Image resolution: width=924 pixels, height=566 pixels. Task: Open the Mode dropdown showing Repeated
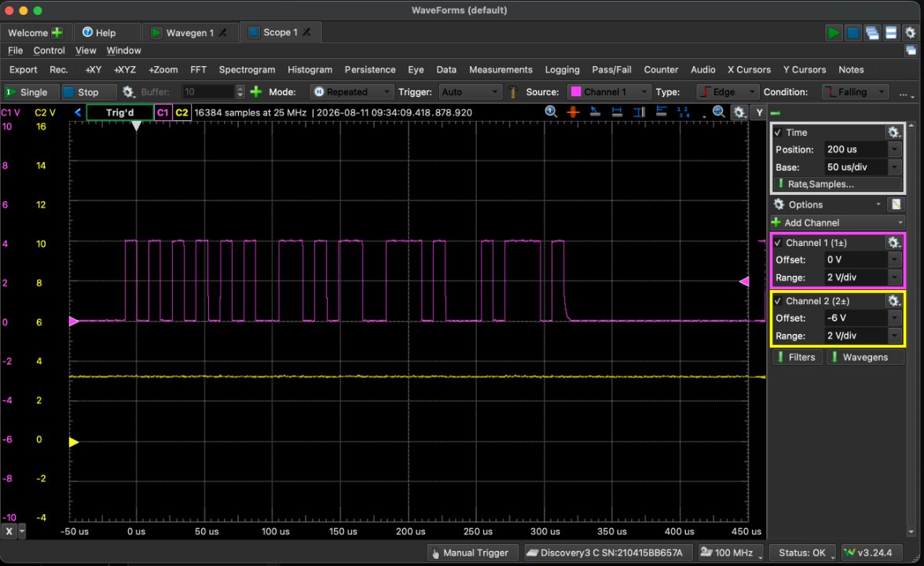tap(351, 92)
